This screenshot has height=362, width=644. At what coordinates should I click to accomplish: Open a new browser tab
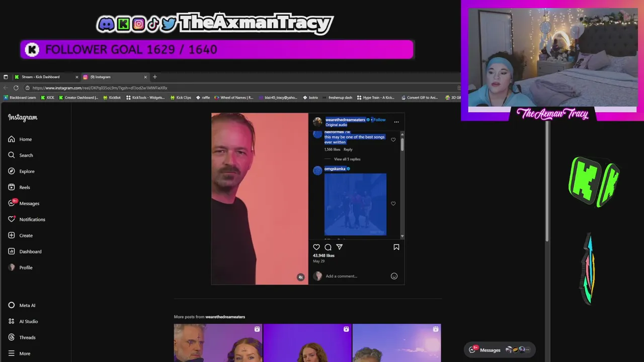[155, 77]
